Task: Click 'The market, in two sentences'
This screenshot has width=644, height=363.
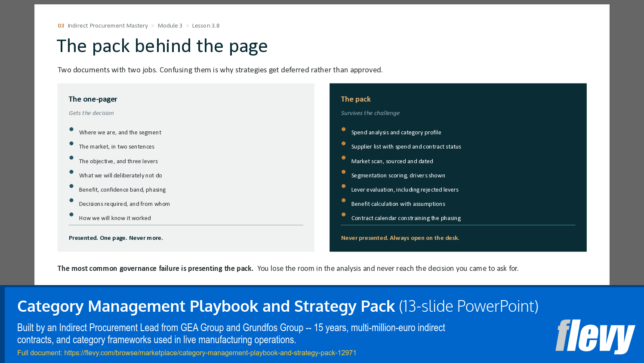Action: pyautogui.click(x=117, y=147)
